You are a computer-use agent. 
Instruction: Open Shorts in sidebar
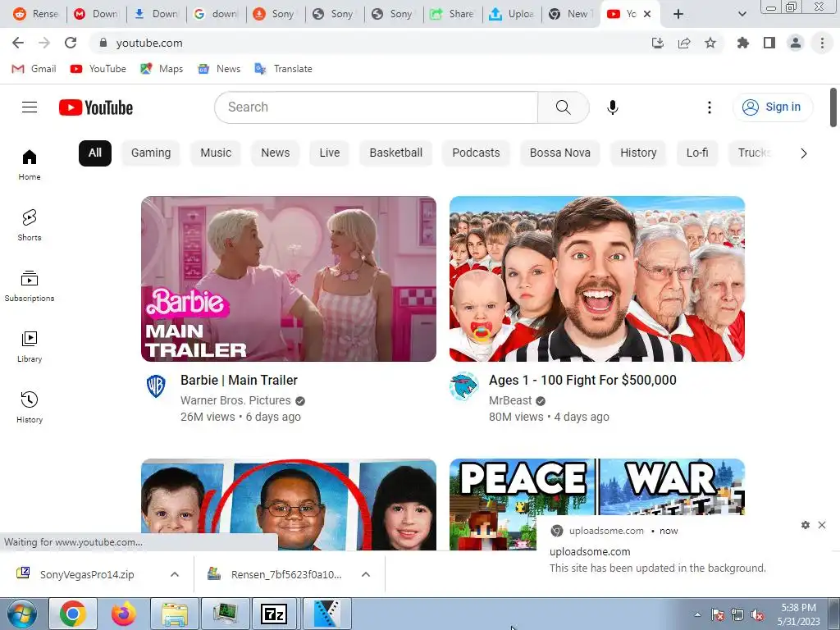(x=30, y=225)
